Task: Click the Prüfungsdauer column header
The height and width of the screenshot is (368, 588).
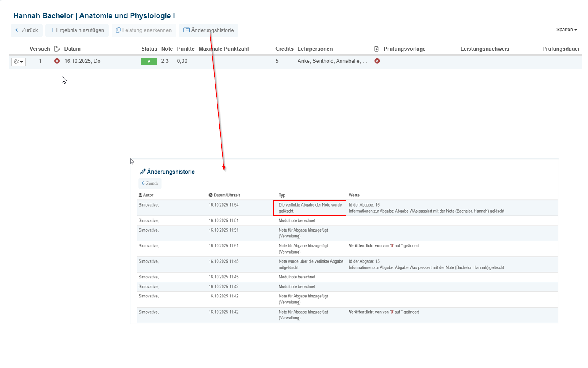Action: click(561, 49)
